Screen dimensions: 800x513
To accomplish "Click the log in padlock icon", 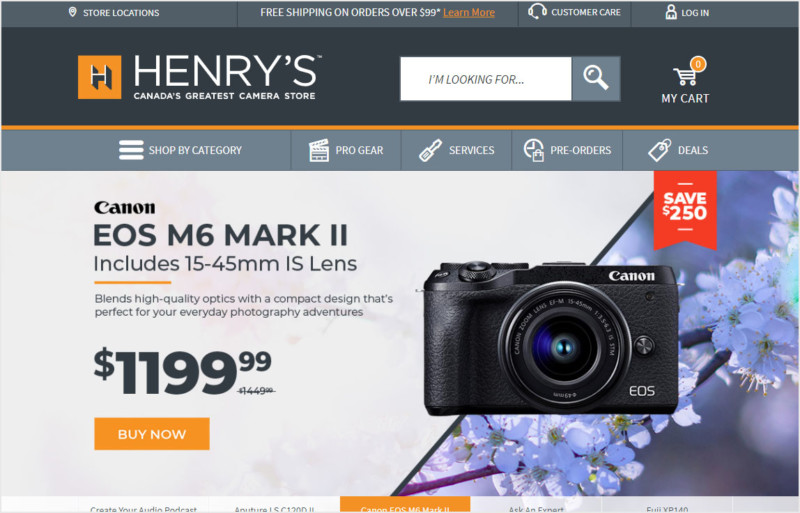I will 671,12.
